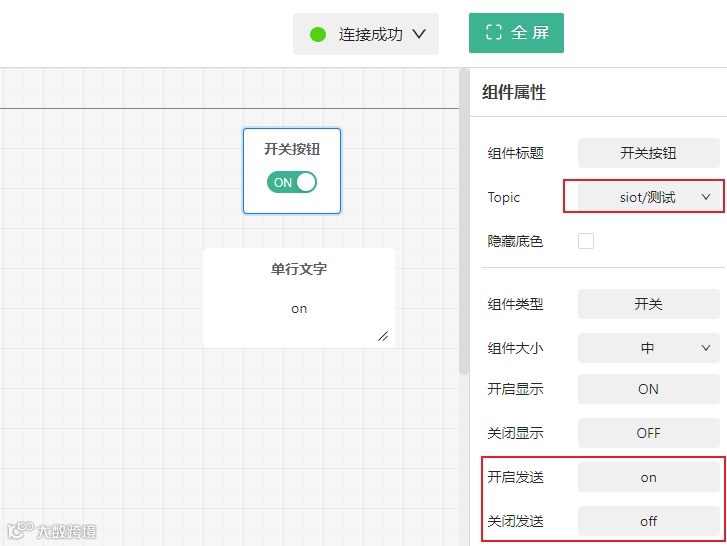This screenshot has height=546, width=727.
Task: Click the 开启显示 field with ON
Action: coord(649,389)
